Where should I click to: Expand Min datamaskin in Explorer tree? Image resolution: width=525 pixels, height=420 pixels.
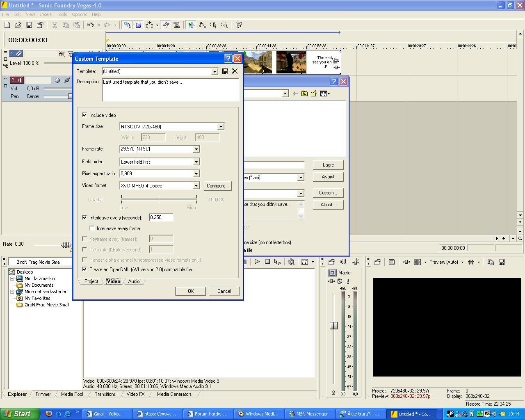point(12,278)
